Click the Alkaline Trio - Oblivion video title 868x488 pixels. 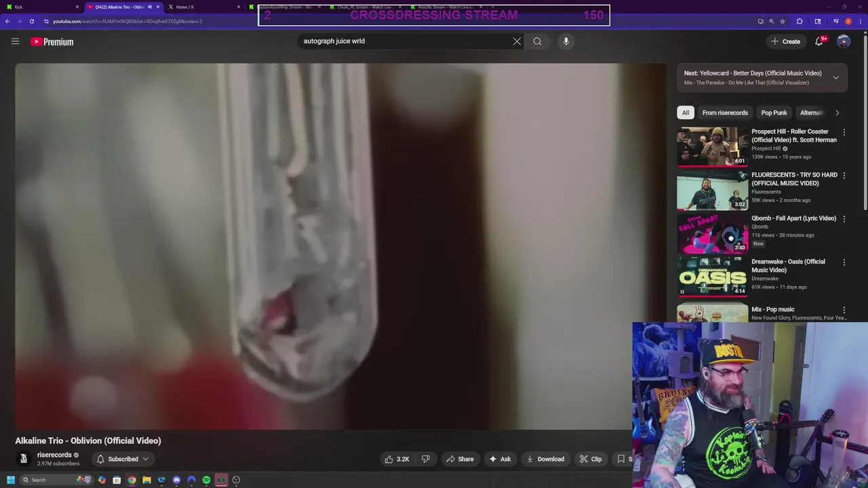[88, 441]
